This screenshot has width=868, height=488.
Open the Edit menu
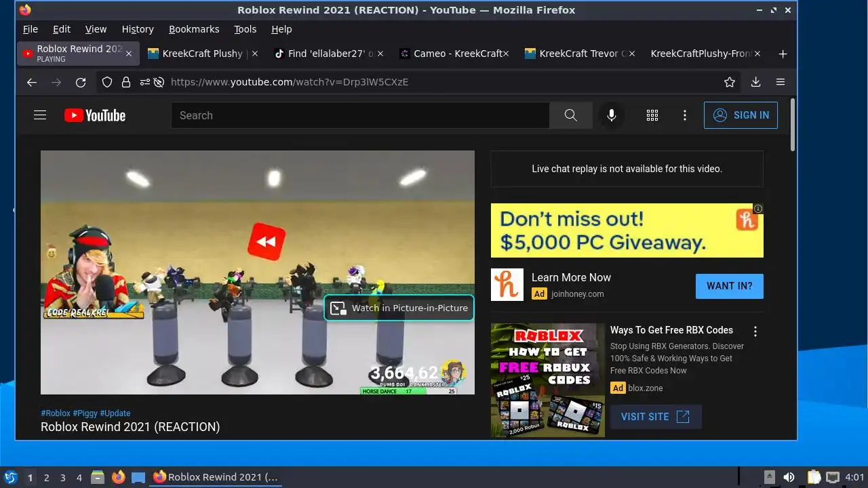(62, 29)
